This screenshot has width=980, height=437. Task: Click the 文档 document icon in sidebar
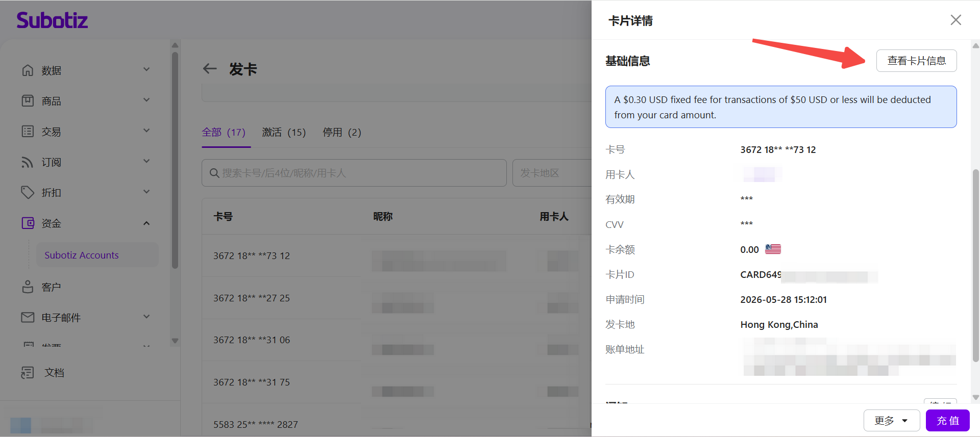(28, 373)
